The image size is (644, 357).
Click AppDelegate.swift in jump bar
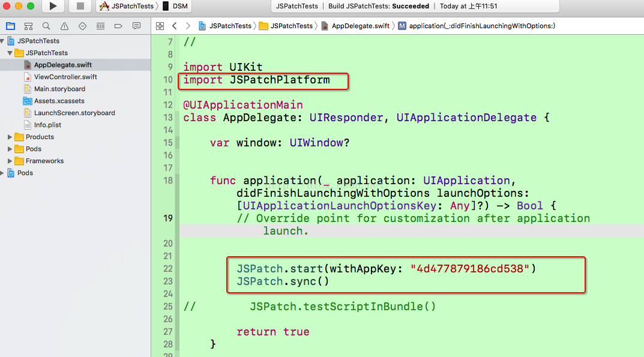point(355,26)
